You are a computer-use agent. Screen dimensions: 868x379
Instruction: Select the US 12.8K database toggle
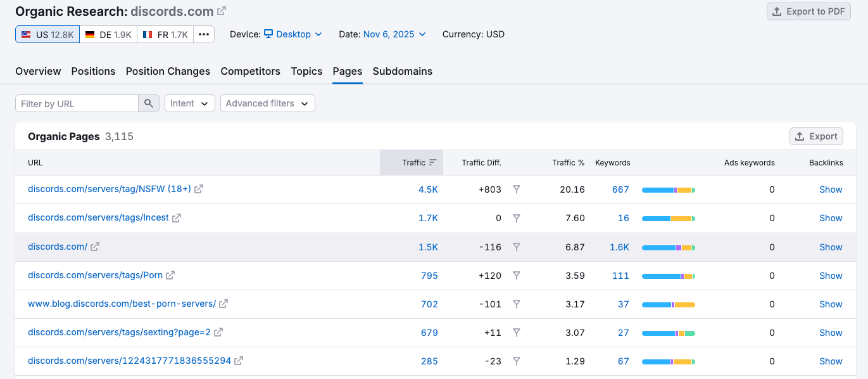47,34
